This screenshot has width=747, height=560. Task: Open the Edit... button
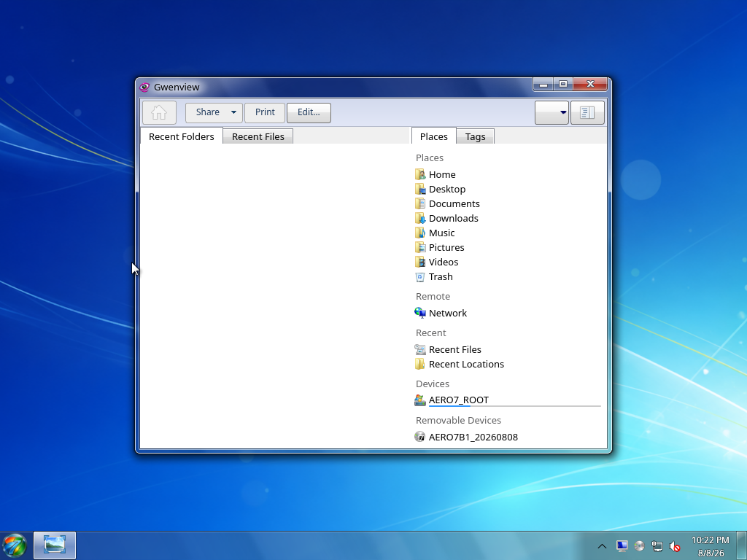click(x=309, y=112)
